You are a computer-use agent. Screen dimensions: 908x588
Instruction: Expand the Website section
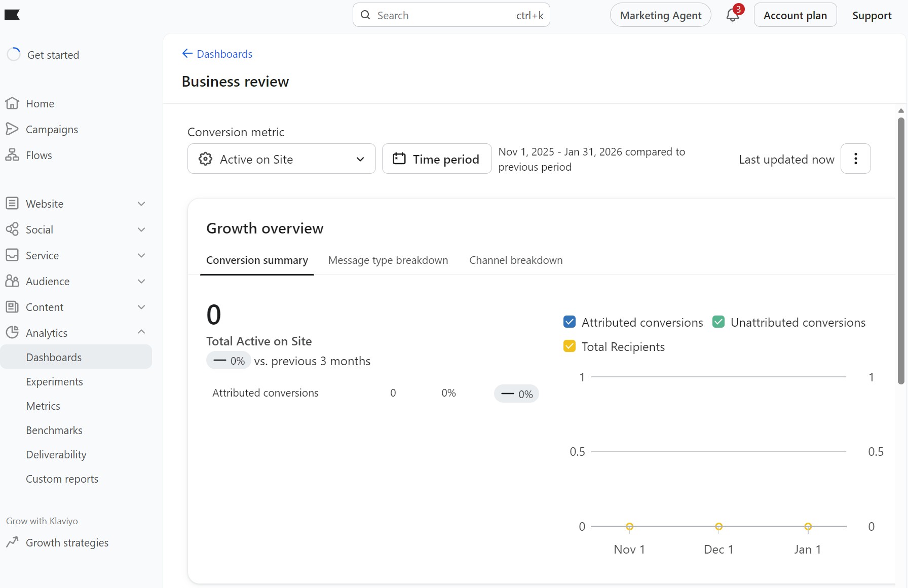(x=141, y=204)
